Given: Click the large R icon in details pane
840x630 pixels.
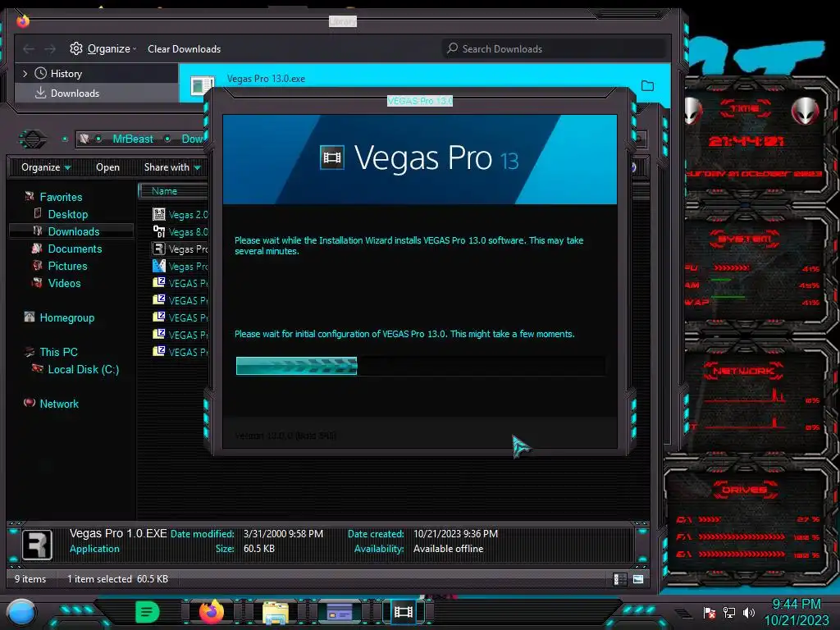Looking at the screenshot, I should pos(37,545).
